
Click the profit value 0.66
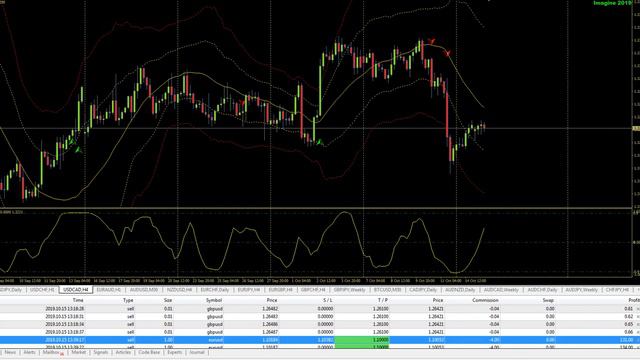pos(629,332)
